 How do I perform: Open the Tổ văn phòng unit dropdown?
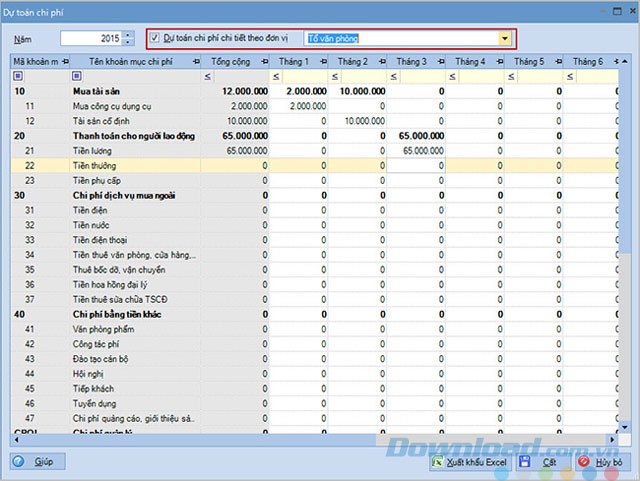tap(505, 38)
